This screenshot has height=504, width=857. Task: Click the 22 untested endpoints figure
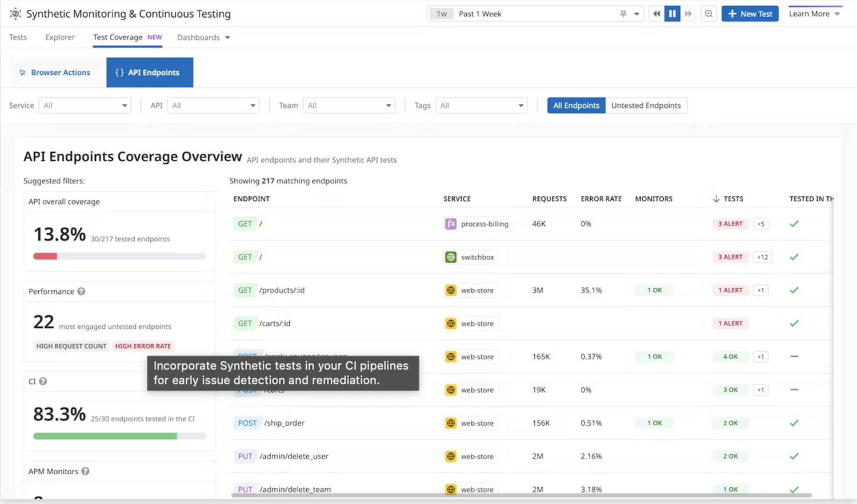coord(43,322)
